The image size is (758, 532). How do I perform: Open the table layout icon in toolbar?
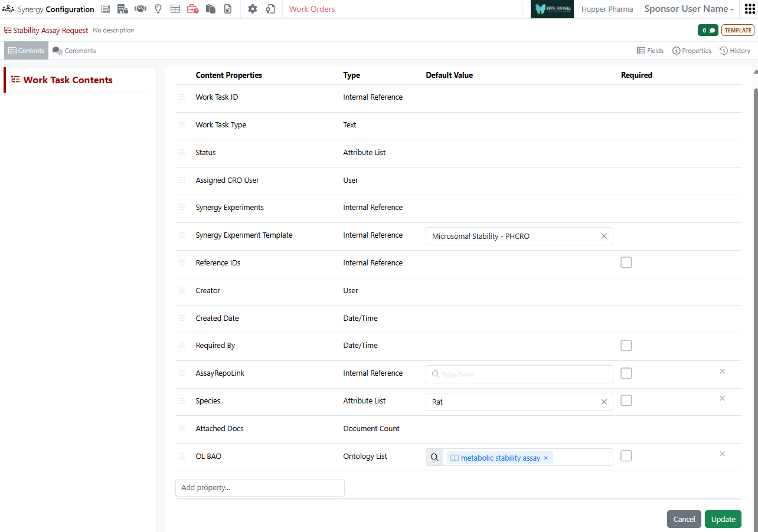(x=175, y=9)
